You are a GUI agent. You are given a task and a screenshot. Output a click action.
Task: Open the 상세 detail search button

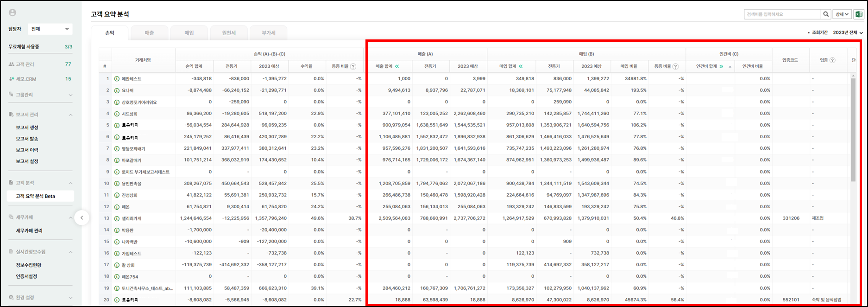click(842, 14)
